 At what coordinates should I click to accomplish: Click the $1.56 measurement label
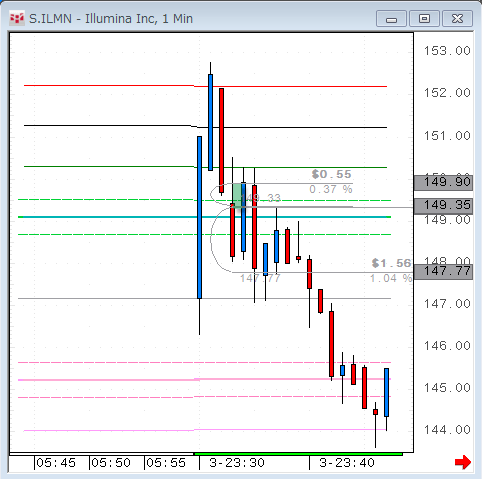coord(391,263)
